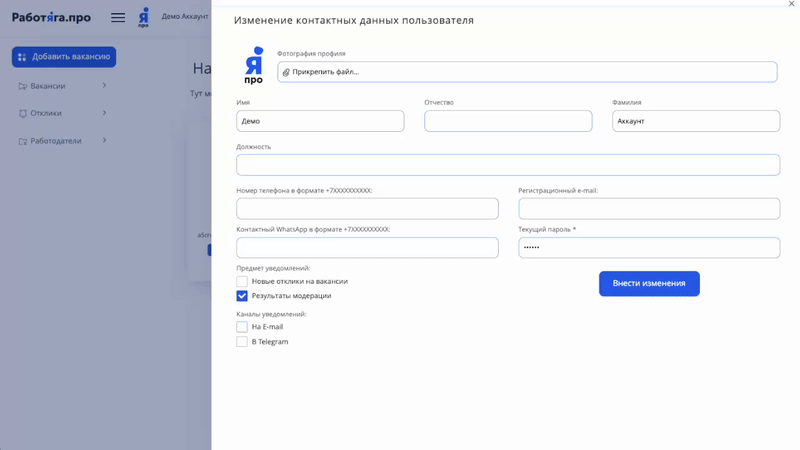Click the Работяга.про site logo
Image resolution: width=800 pixels, height=450 pixels.
coord(51,17)
